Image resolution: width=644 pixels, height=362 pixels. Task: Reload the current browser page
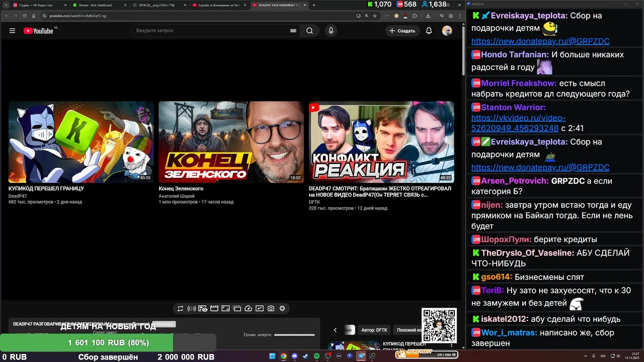coord(25,16)
